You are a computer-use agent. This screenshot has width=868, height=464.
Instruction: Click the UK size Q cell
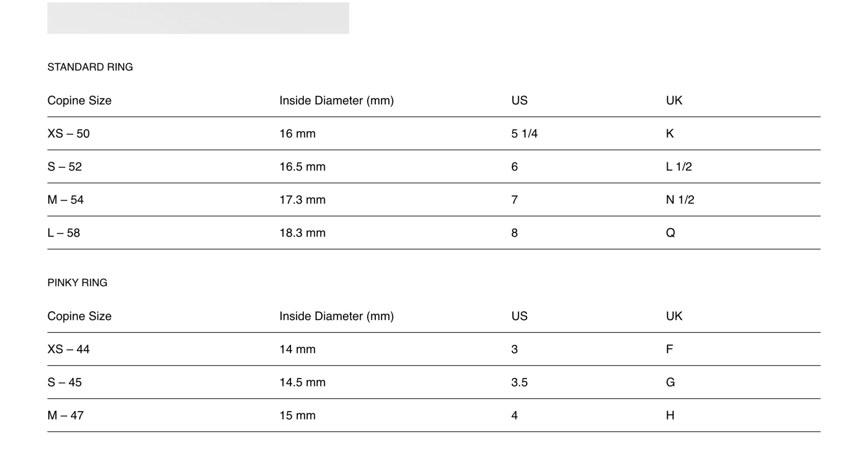point(670,233)
